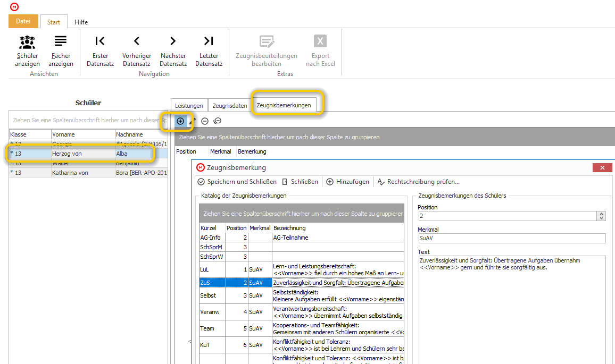Sort students by Klasse column

(30, 134)
